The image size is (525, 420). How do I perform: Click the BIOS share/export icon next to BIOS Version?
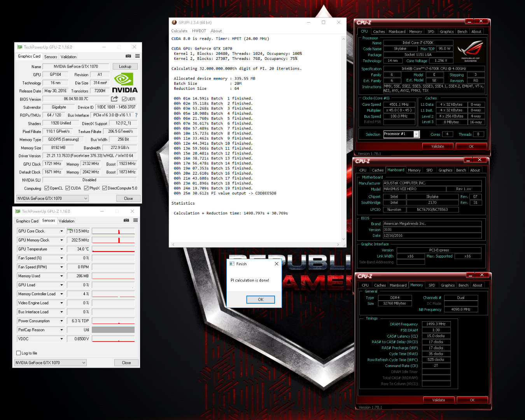pyautogui.click(x=114, y=99)
